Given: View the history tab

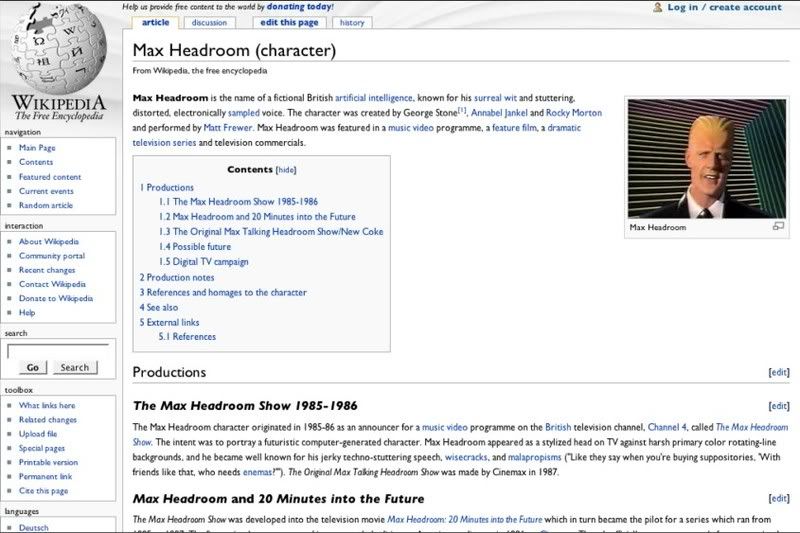Looking at the screenshot, I should point(352,22).
